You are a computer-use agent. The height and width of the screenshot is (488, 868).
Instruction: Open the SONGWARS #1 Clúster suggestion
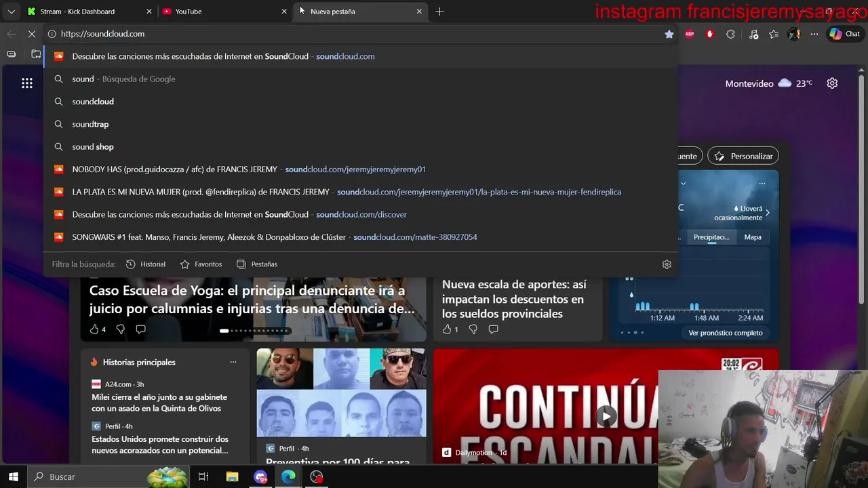point(360,237)
